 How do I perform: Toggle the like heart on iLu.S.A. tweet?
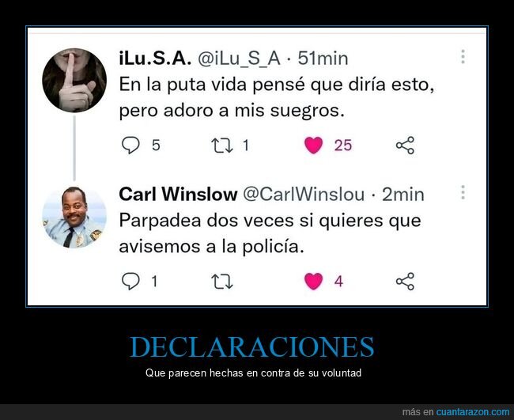pyautogui.click(x=313, y=146)
